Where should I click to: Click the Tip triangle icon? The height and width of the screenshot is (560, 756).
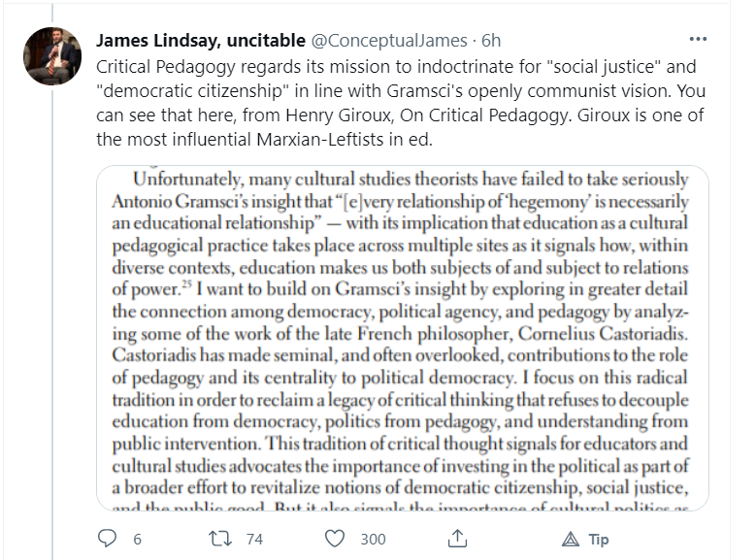[571, 539]
